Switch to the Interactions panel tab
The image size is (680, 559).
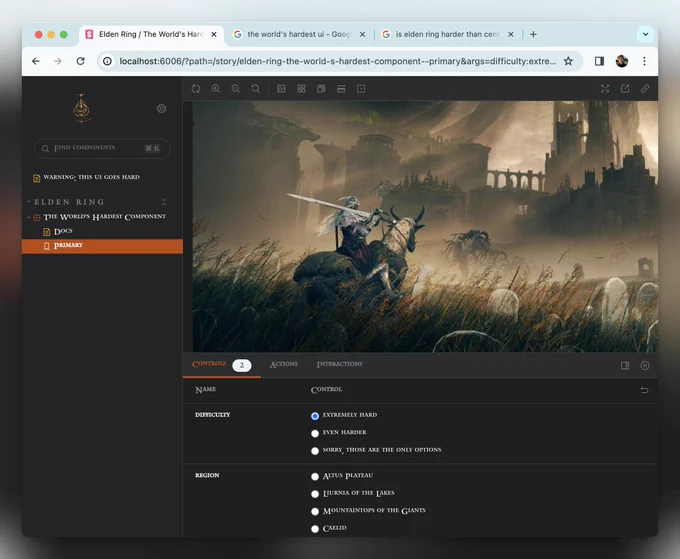pos(340,364)
